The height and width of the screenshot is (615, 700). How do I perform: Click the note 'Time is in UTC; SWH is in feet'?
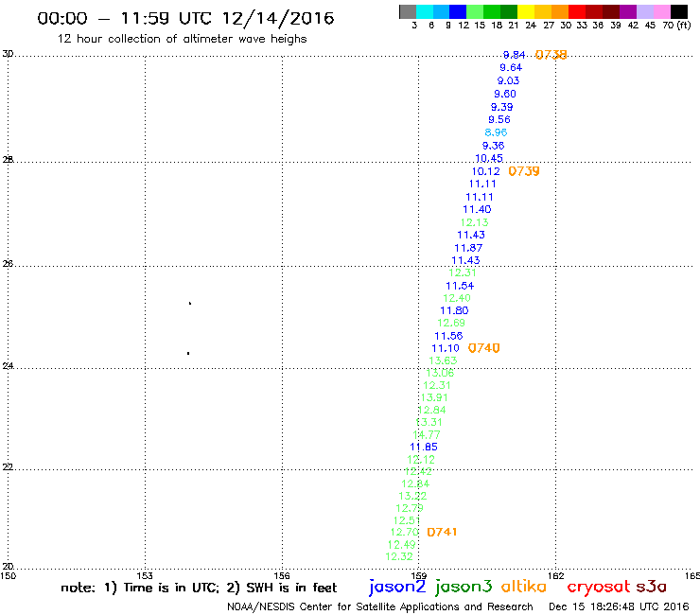[x=199, y=588]
